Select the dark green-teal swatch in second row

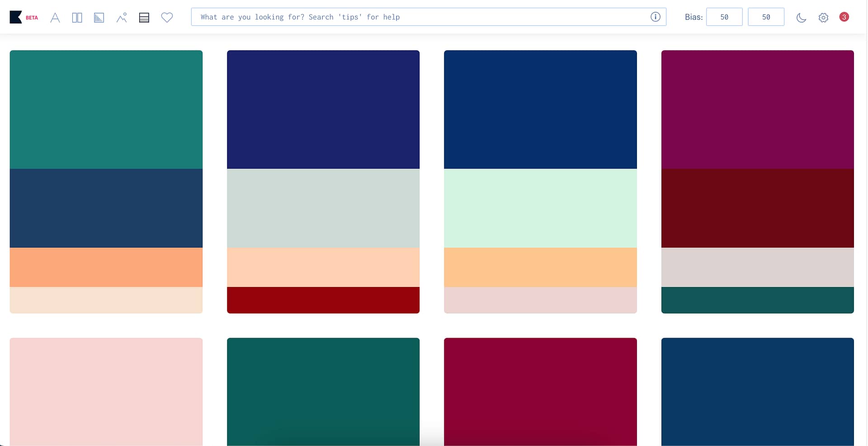point(323,392)
